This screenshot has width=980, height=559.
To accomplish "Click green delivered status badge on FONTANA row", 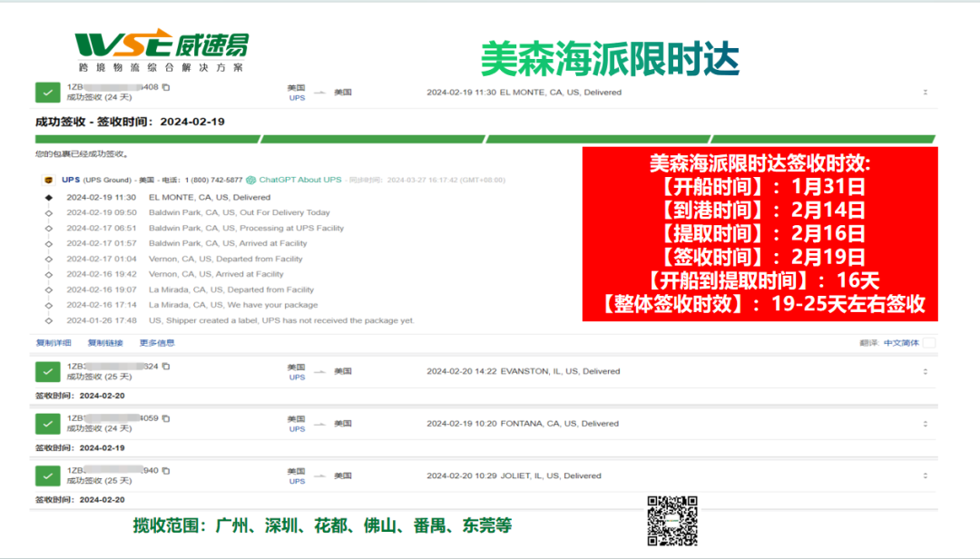I will point(47,423).
